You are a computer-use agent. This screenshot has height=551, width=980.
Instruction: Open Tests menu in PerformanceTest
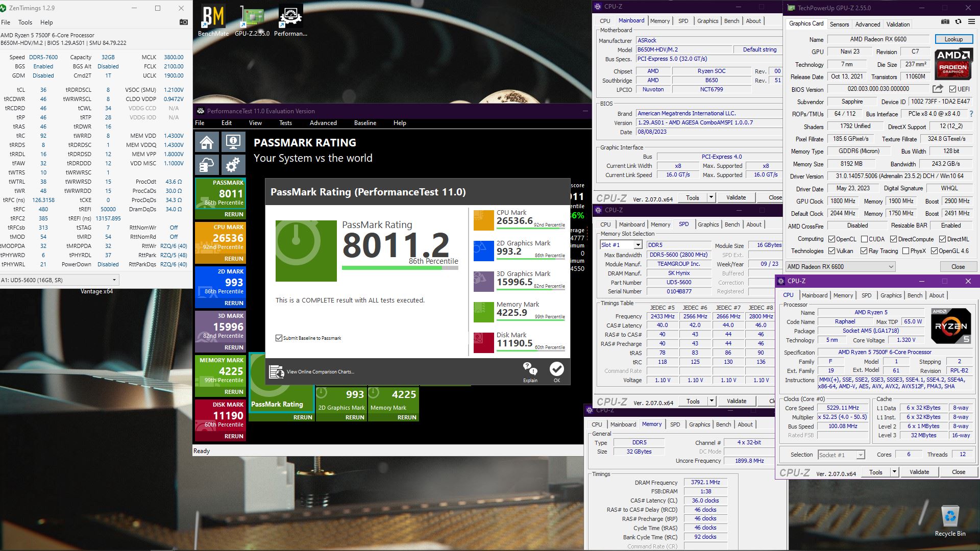pyautogui.click(x=285, y=123)
